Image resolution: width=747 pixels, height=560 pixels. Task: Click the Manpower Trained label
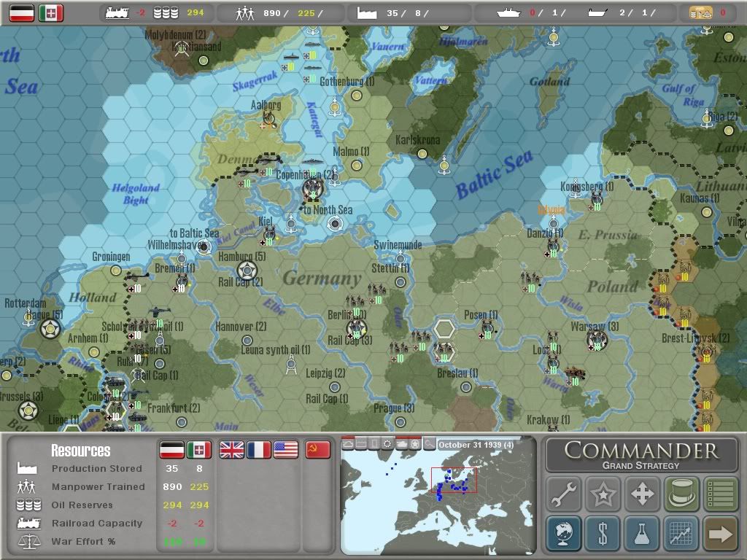coord(98,486)
